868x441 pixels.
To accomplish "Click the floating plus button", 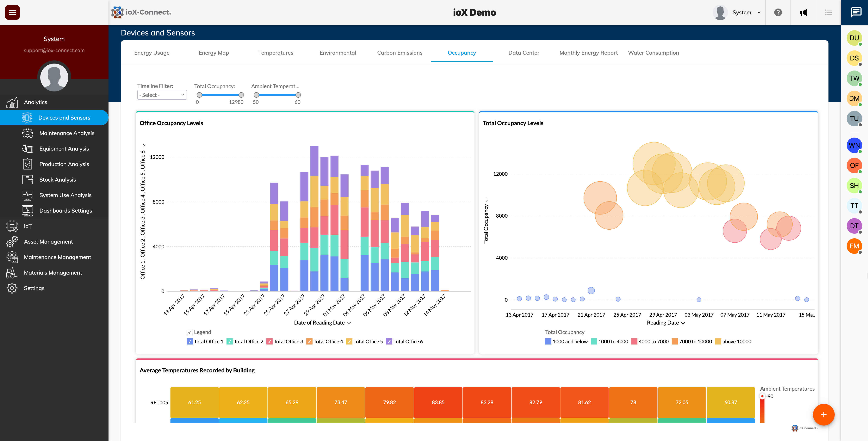I will pyautogui.click(x=823, y=415).
